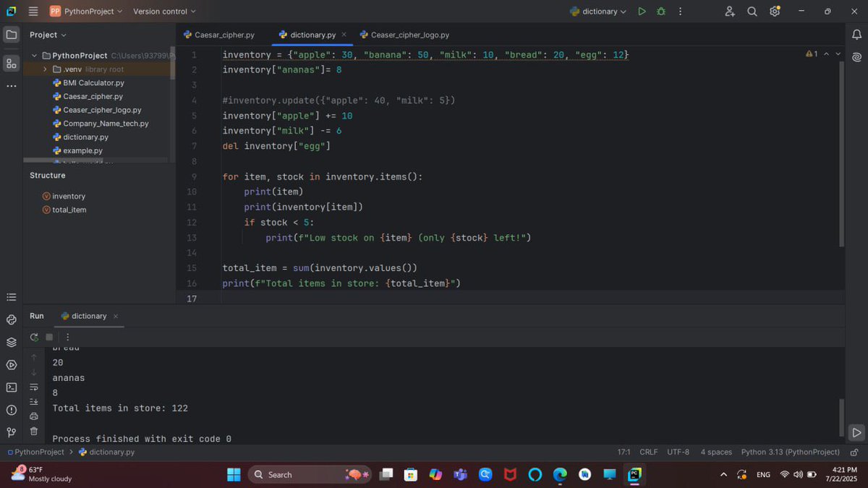Change the UTF-8 file encoding
The height and width of the screenshot is (488, 868).
click(x=678, y=452)
